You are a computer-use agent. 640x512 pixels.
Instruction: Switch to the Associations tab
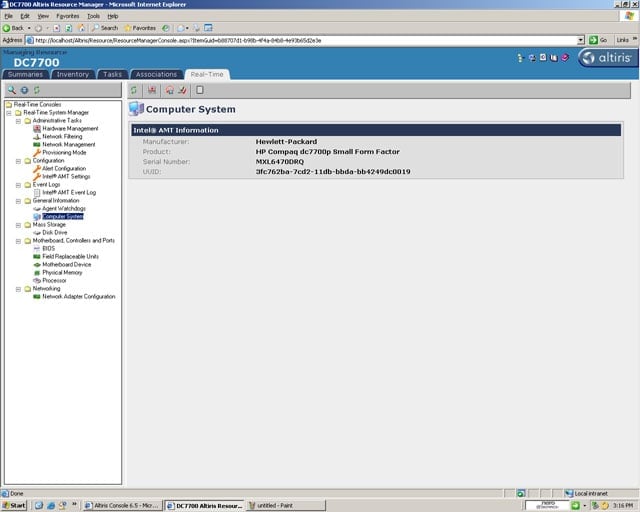(156, 74)
